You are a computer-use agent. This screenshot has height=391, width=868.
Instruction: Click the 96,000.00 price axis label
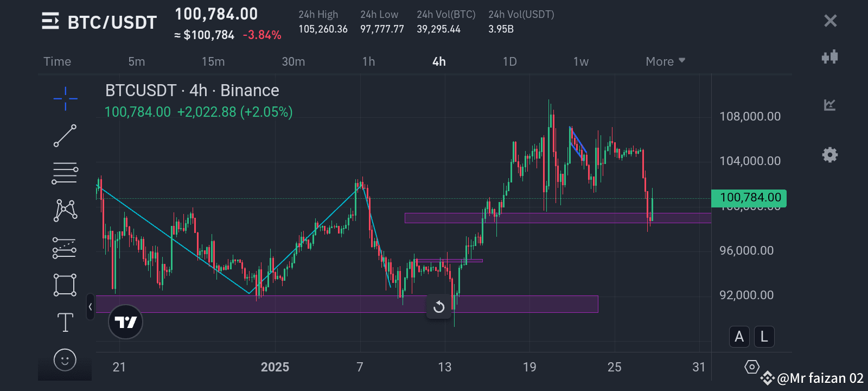pyautogui.click(x=746, y=250)
